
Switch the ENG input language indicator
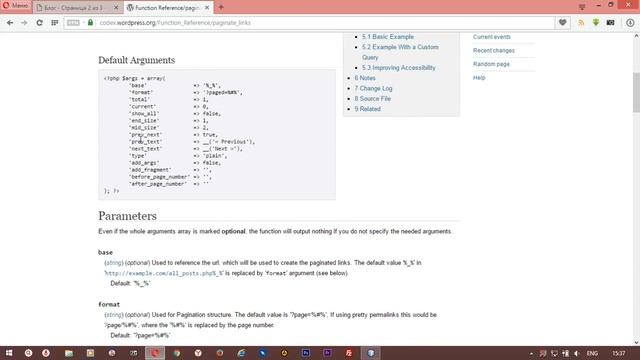(592, 353)
